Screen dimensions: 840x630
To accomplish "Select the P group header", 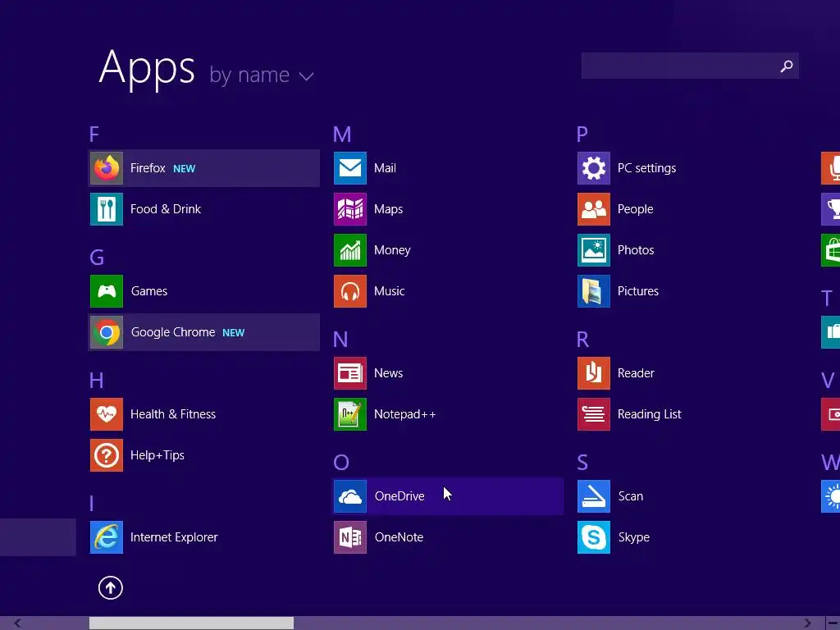I will pyautogui.click(x=582, y=134).
